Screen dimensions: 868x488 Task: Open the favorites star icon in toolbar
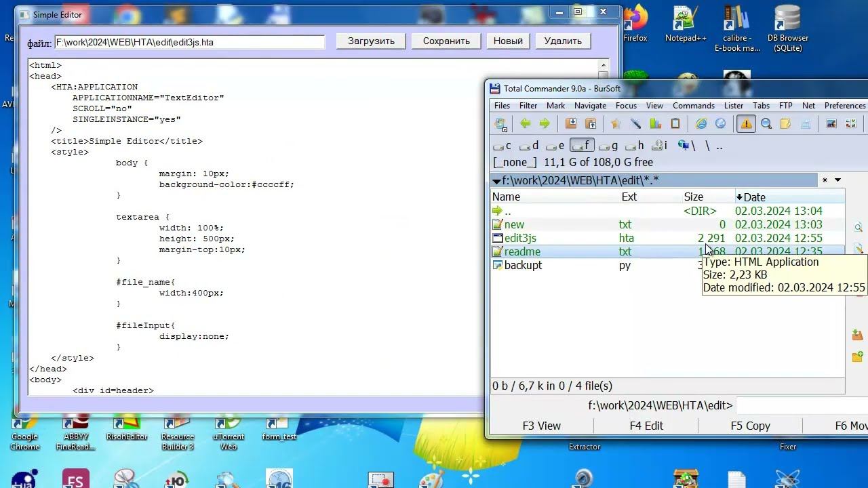(x=616, y=123)
